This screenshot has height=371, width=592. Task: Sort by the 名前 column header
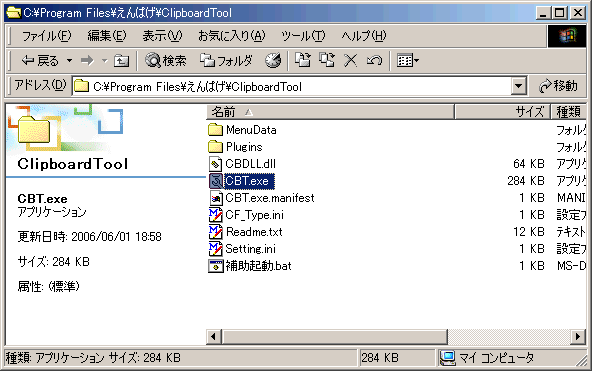point(330,112)
